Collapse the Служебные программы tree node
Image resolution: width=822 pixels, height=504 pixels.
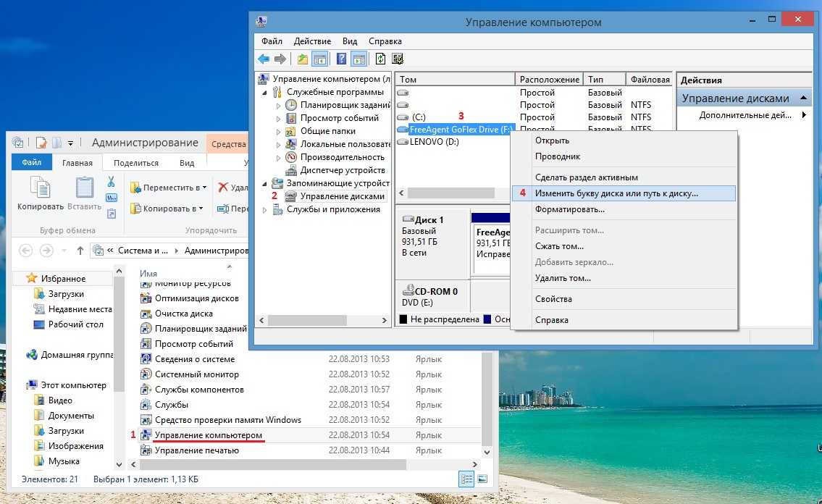pos(264,93)
